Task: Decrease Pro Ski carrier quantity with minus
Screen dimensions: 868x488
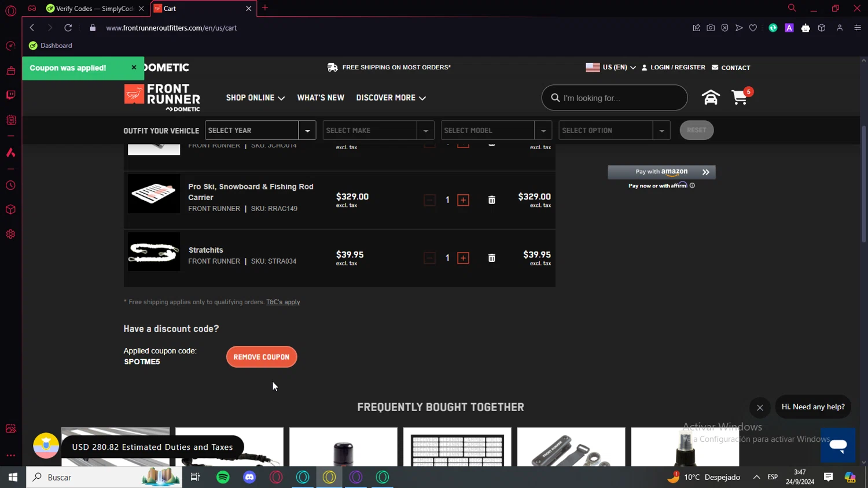Action: pyautogui.click(x=429, y=200)
